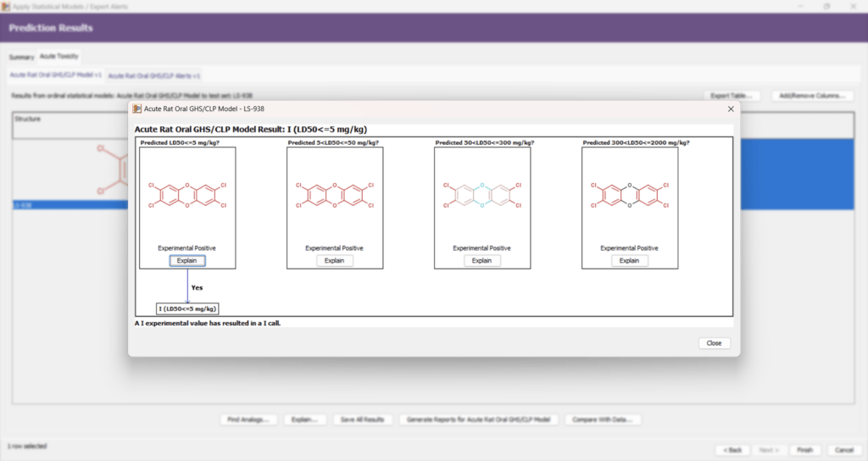Click Explain for the LD50<=5 mg/kg prediction
Image resolution: width=868 pixels, height=461 pixels.
click(186, 260)
